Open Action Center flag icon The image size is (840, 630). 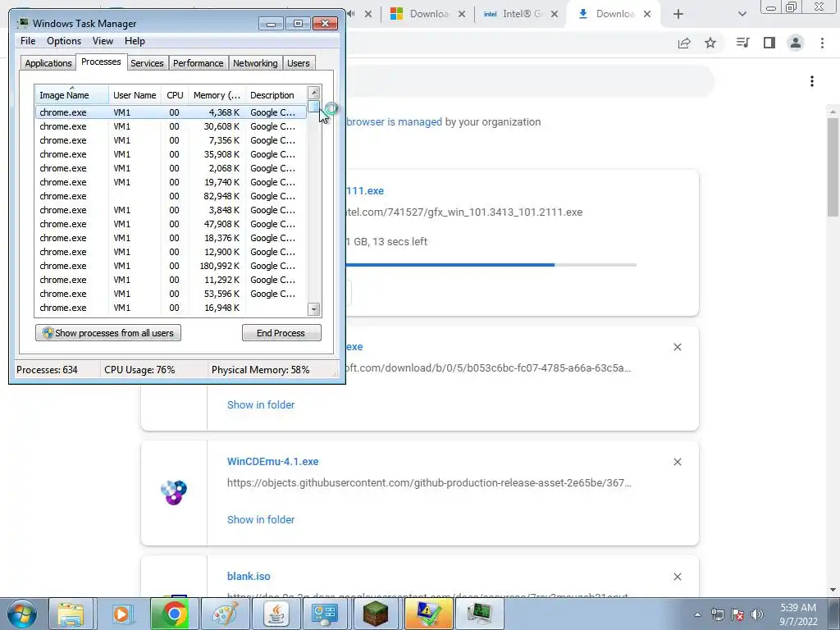point(737,614)
